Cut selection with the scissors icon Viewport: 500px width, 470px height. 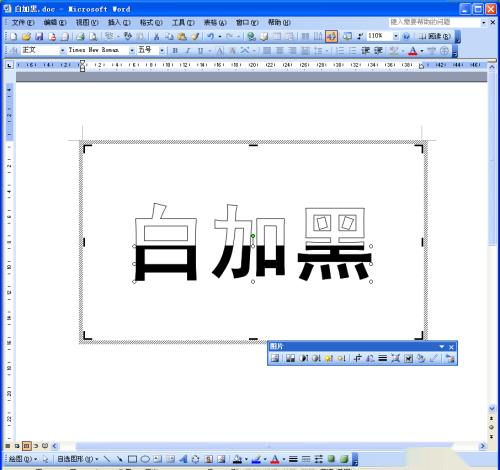[156, 36]
